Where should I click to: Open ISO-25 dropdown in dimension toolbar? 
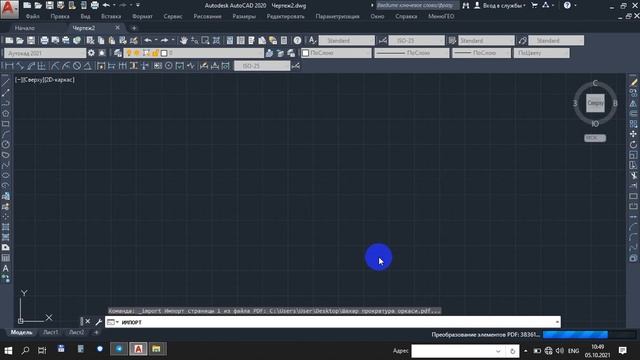pos(262,66)
